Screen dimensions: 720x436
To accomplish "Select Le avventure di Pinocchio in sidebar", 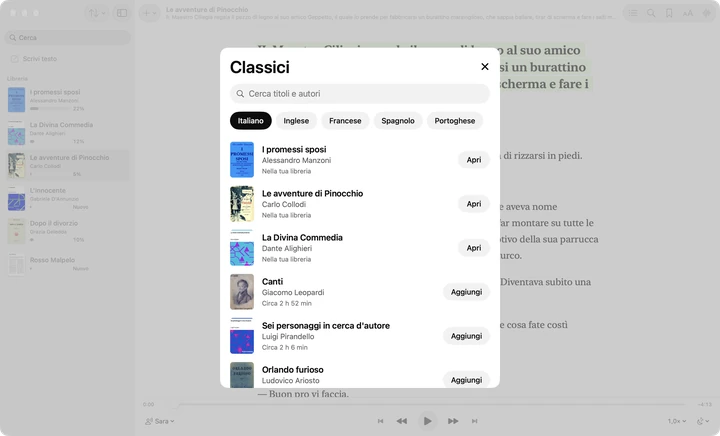I will [68, 165].
